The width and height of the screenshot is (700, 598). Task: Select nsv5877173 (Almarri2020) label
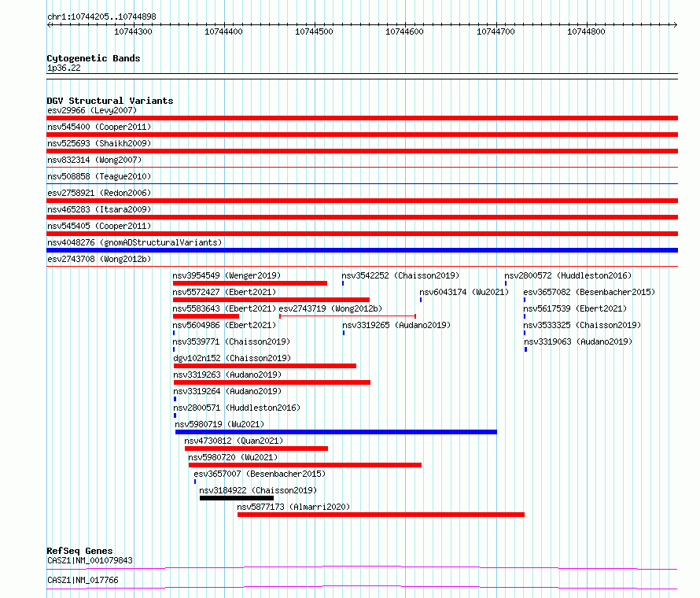pos(293,507)
